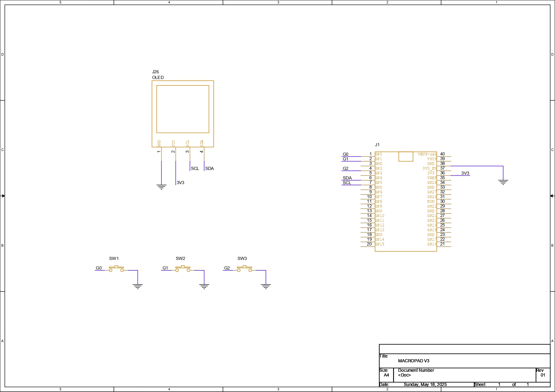This screenshot has height=392, width=555.
Task: Click the Rev 01 revision value
Action: pyautogui.click(x=543, y=375)
